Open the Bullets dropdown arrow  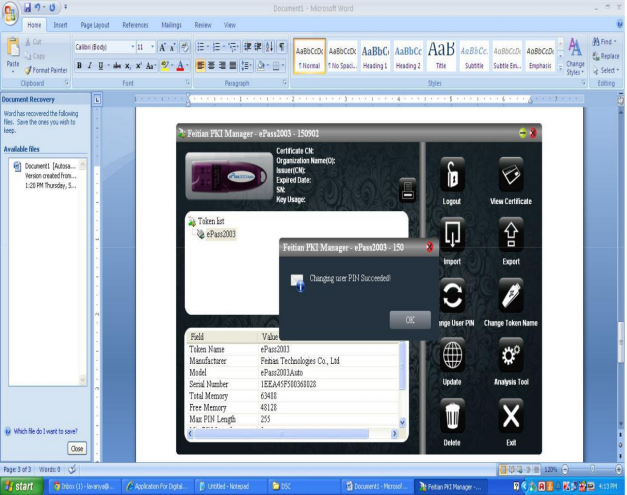click(208, 47)
